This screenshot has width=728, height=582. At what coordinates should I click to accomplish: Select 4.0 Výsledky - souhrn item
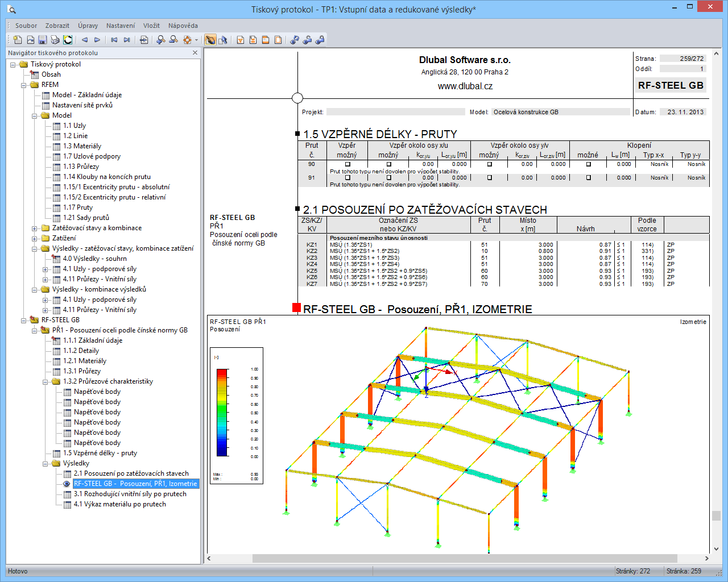tap(94, 259)
